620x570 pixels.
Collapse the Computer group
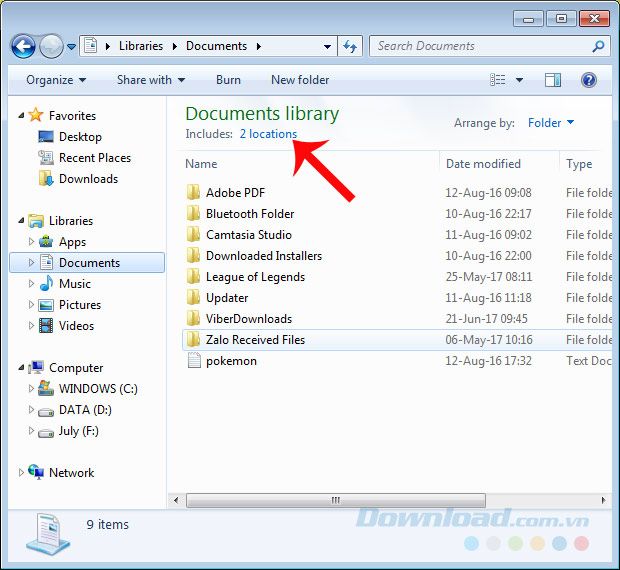[21, 368]
